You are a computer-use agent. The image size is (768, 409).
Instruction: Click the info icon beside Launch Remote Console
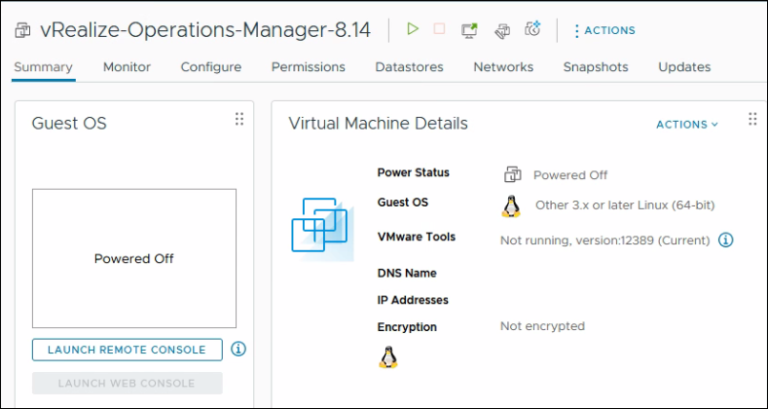coord(238,349)
